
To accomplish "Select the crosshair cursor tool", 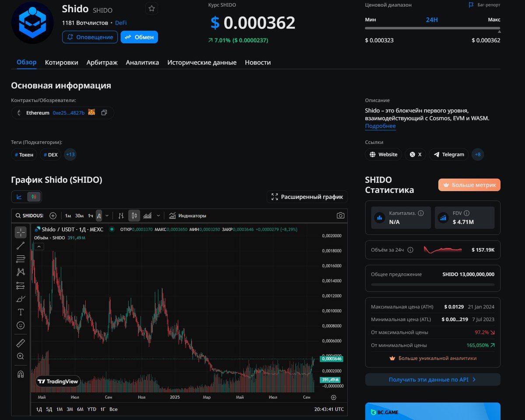I will pos(21,232).
